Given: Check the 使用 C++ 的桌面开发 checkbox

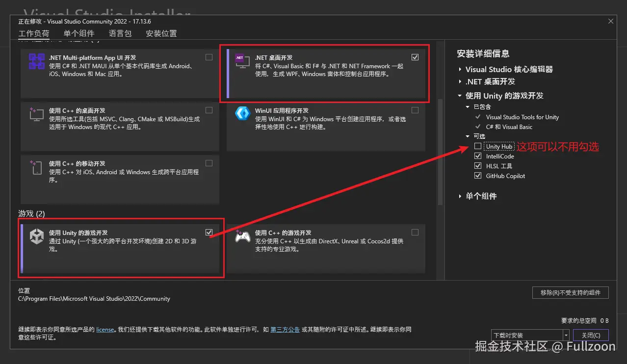Looking at the screenshot, I should tap(209, 110).
